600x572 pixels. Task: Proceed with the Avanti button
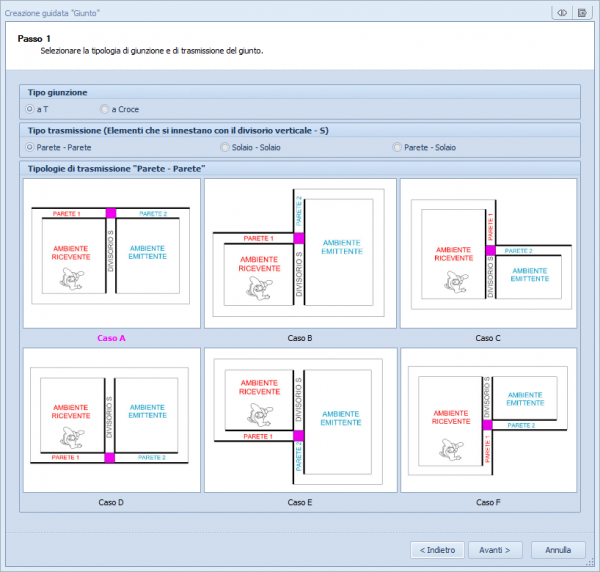[495, 549]
